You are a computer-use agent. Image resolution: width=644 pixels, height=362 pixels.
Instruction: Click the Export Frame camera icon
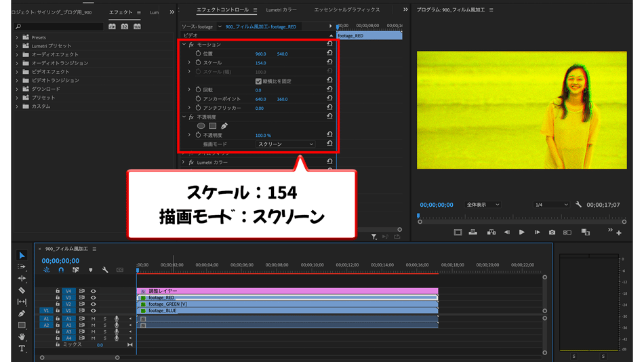[552, 233]
